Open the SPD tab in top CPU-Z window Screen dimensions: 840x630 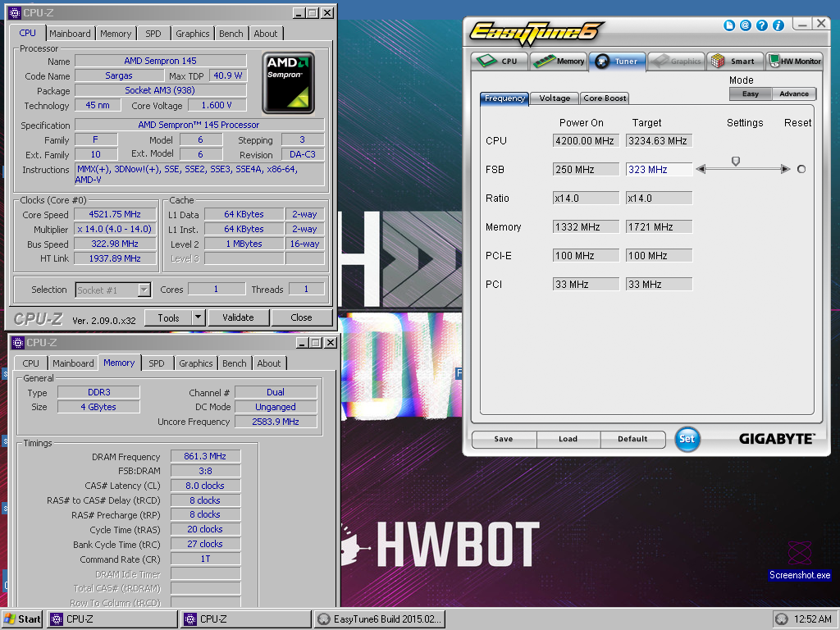153,33
